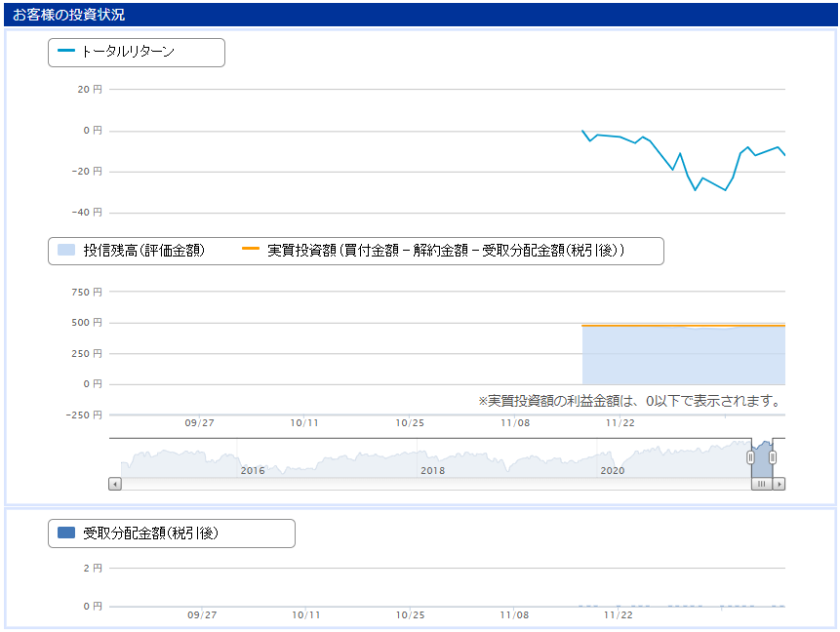
Task: Click the orange 実質投資額 line on the chart
Action: pos(684,326)
